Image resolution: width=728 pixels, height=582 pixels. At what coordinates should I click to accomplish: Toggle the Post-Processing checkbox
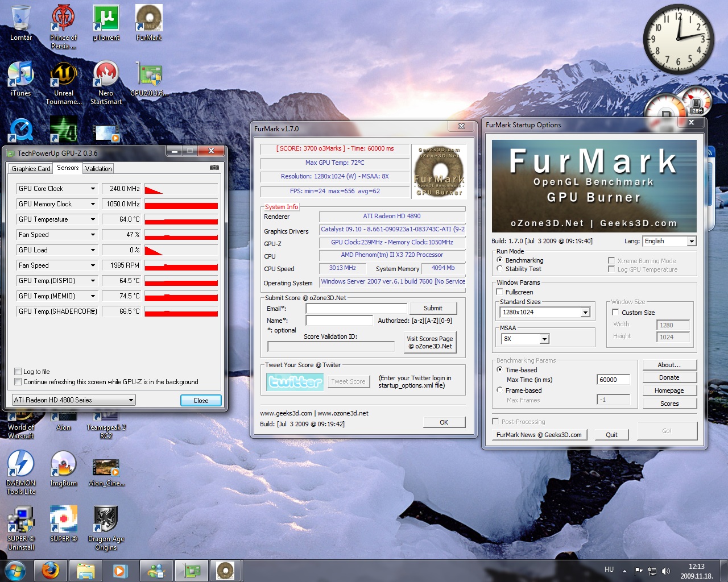(495, 421)
